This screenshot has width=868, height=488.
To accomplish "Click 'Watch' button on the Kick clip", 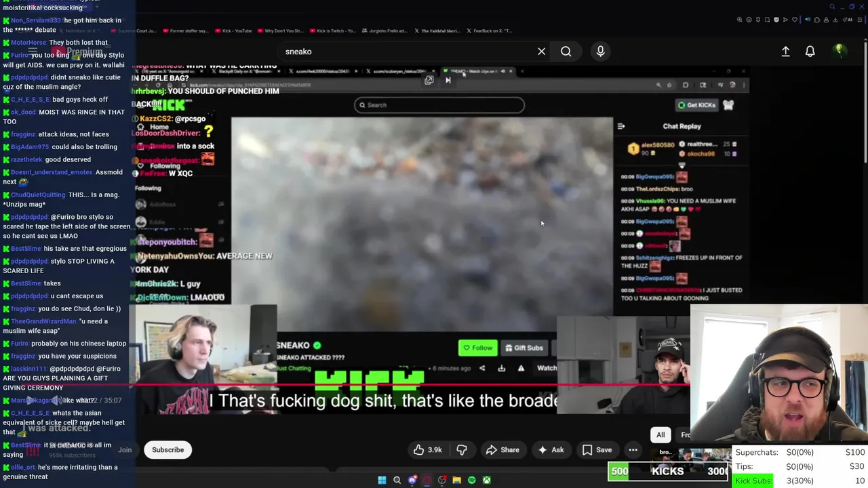I will [x=547, y=369].
